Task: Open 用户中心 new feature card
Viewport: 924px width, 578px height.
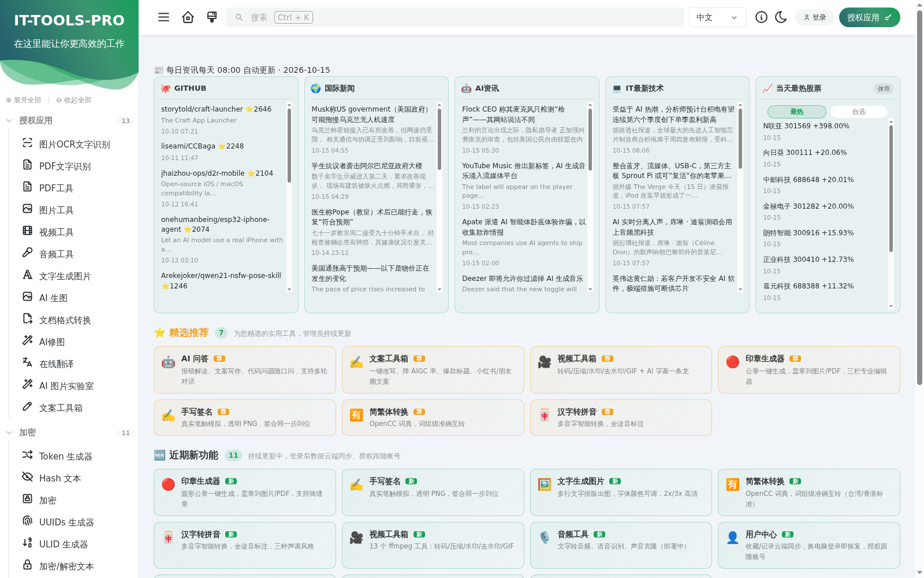Action: (x=808, y=545)
